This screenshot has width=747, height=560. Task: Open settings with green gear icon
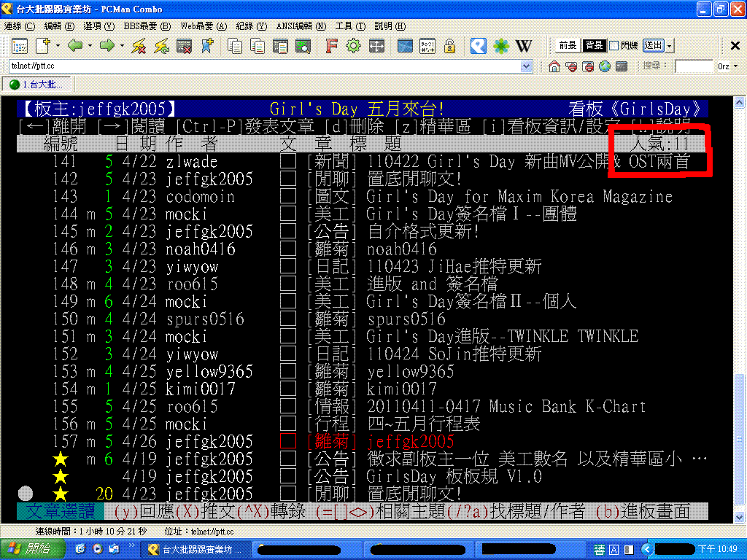tap(354, 46)
